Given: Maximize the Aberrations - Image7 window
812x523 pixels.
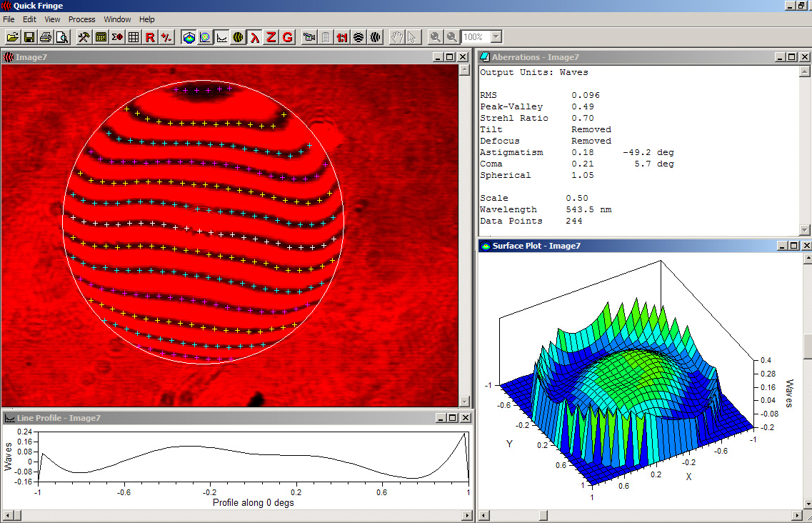Looking at the screenshot, I should tap(792, 57).
